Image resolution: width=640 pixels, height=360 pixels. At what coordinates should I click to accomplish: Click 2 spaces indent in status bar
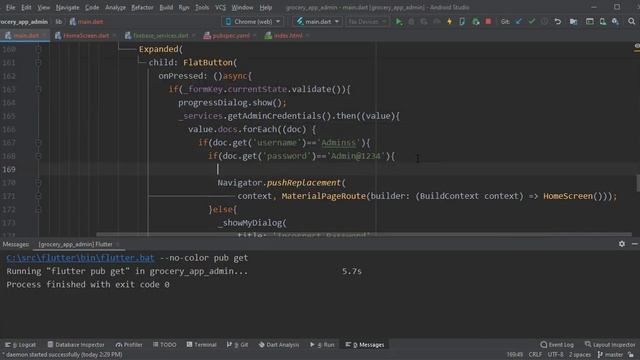[x=580, y=355]
